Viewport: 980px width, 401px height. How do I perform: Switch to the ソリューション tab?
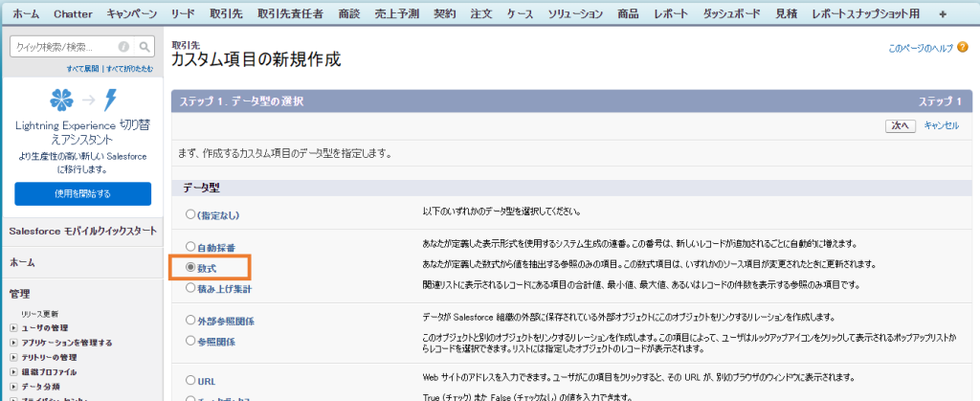click(575, 13)
